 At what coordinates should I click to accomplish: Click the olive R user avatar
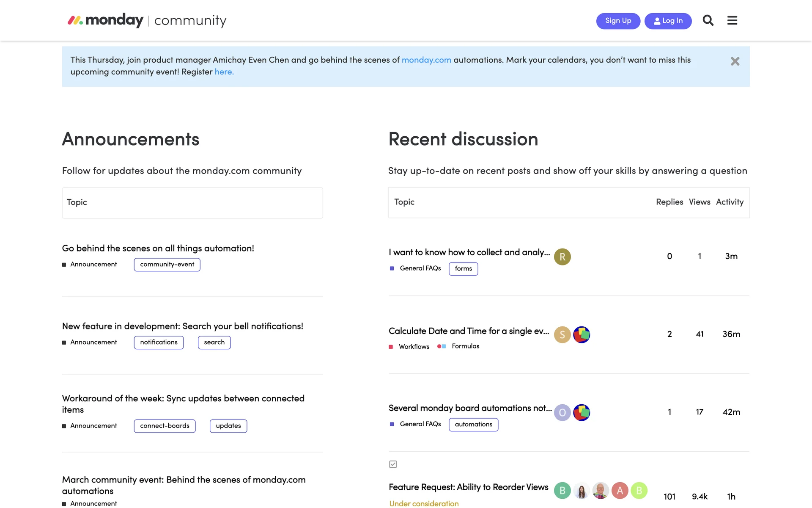click(562, 257)
